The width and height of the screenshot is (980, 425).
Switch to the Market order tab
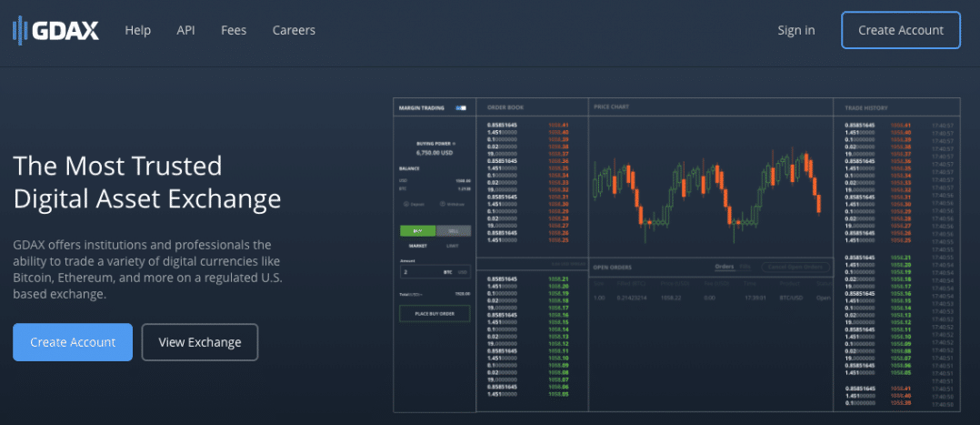(x=417, y=246)
